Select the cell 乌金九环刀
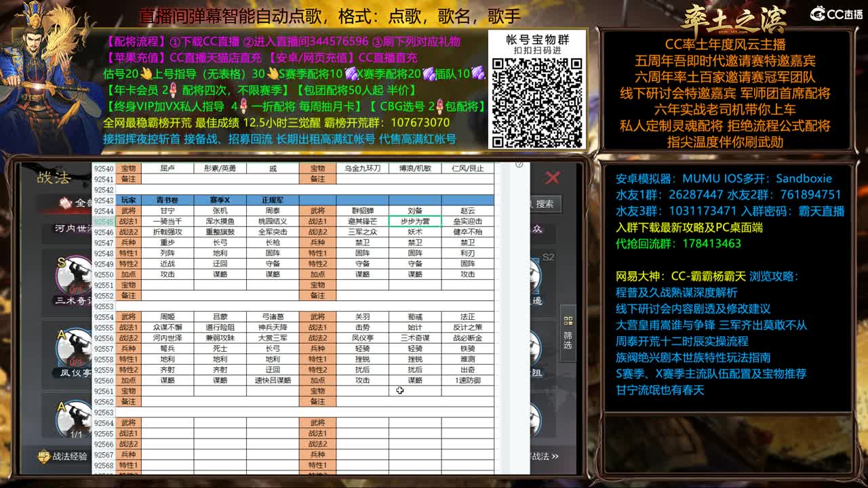Screen dimensions: 868x488 (363, 168)
